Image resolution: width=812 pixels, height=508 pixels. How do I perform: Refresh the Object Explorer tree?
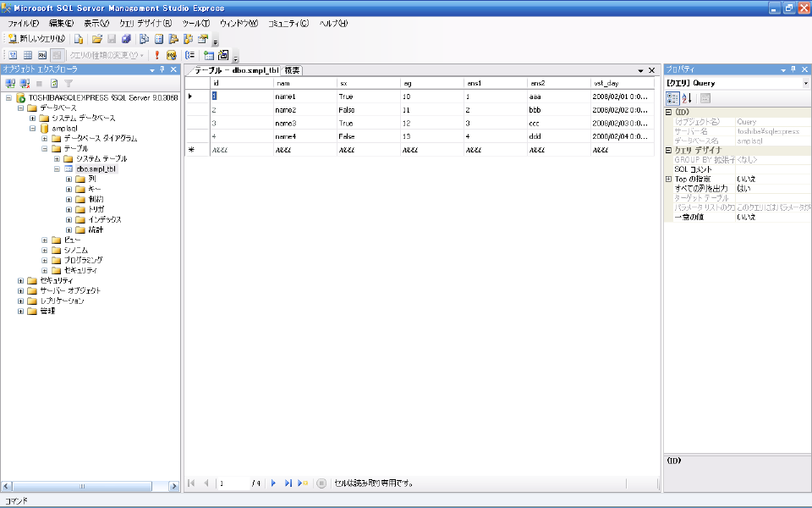point(54,84)
